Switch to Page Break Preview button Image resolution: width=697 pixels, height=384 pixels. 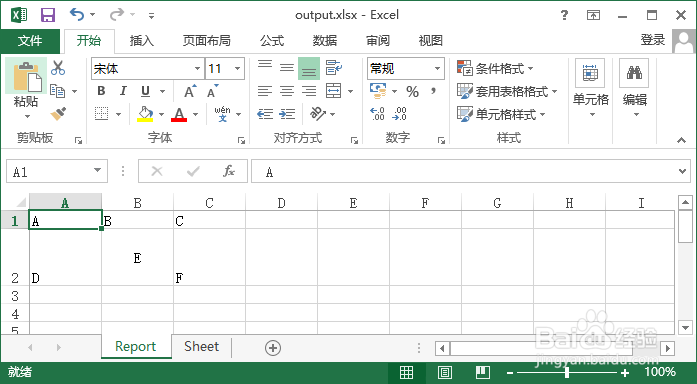[x=483, y=372]
